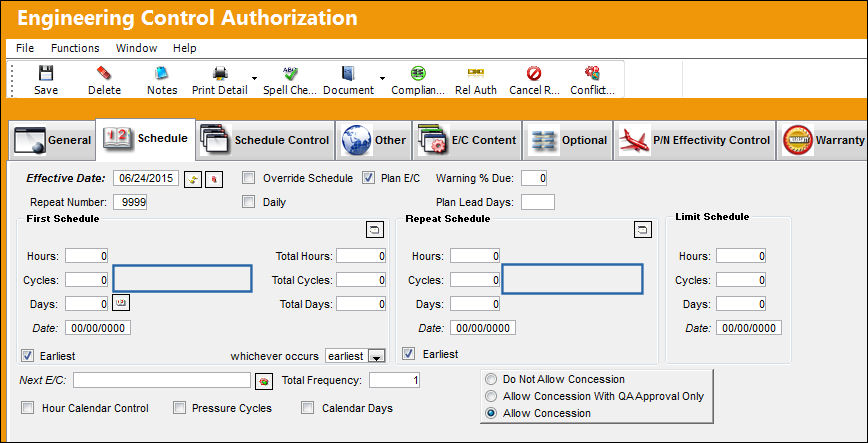868x443 pixels.
Task: Click the Next E/C input field
Action: click(x=162, y=380)
